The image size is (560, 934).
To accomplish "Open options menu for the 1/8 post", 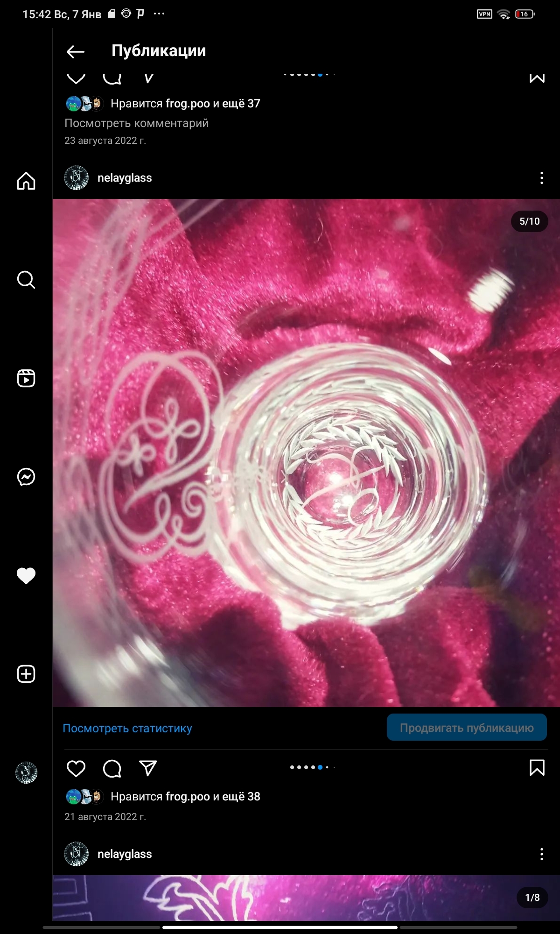I will (x=541, y=854).
